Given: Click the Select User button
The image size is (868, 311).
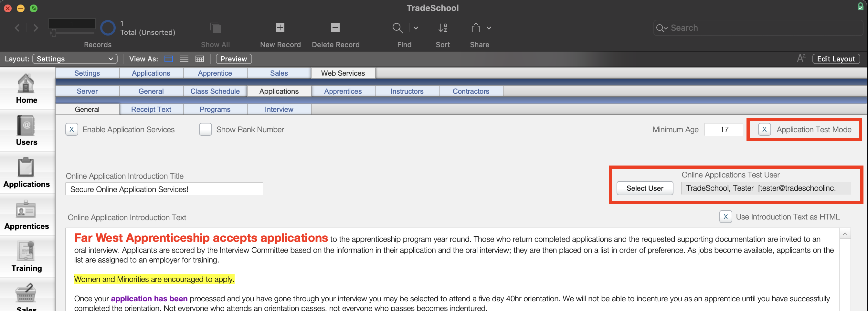Looking at the screenshot, I should tap(645, 188).
